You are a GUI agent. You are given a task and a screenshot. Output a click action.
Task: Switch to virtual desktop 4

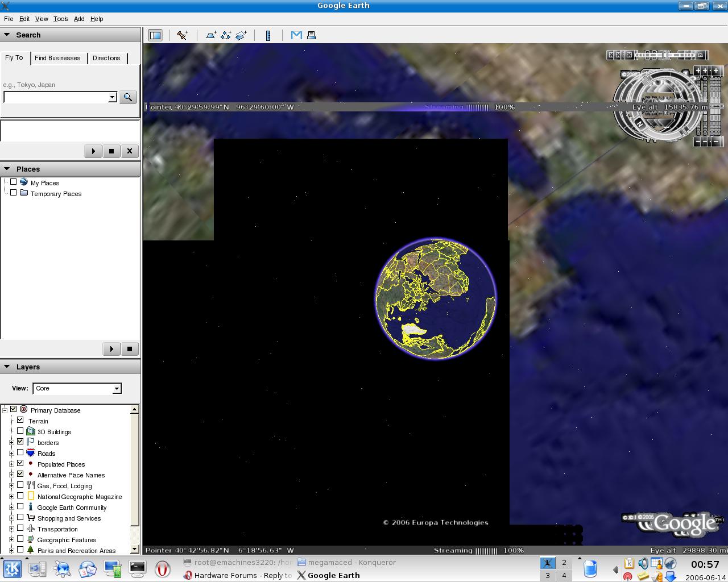564,575
